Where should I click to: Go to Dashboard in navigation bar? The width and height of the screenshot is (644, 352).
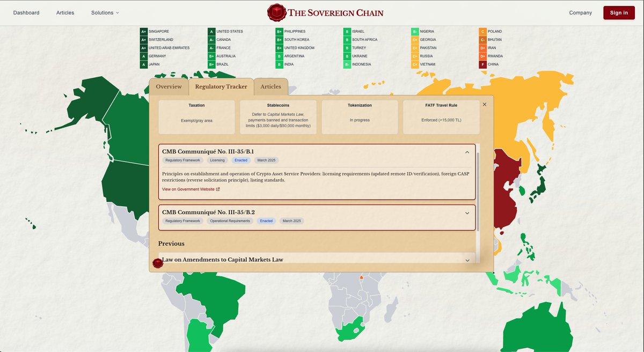[x=26, y=12]
